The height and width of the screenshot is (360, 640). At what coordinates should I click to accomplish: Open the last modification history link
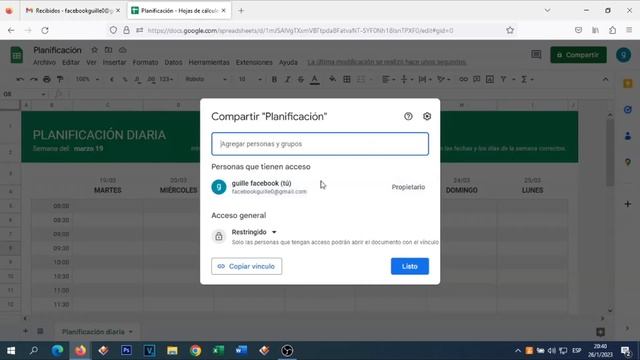[387, 62]
